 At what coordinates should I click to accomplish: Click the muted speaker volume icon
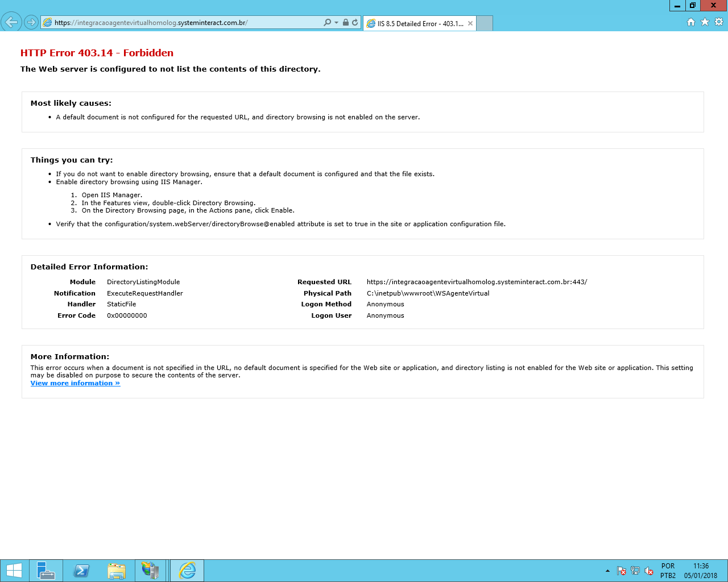pos(649,571)
